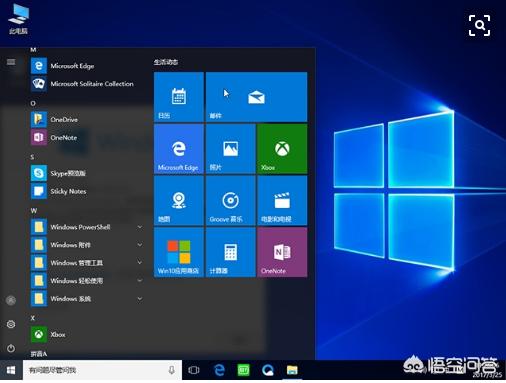506x383 pixels.
Task: Open the Mail tile
Action: [256, 97]
